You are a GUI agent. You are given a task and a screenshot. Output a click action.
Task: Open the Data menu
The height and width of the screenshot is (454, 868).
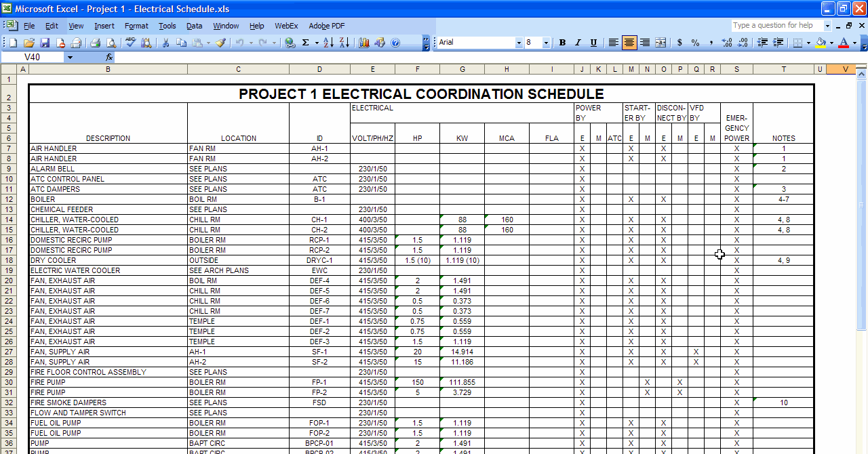[x=195, y=26]
